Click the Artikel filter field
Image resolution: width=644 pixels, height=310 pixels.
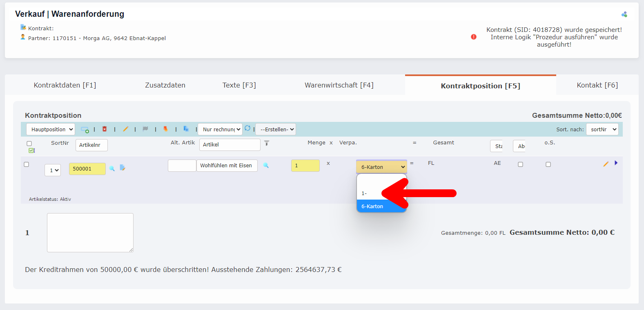pos(230,145)
